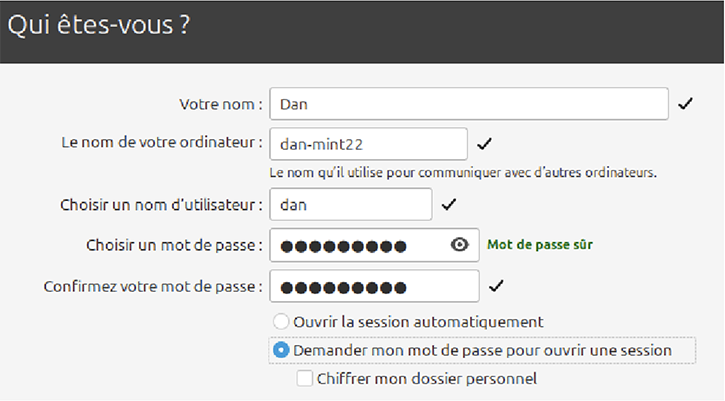The height and width of the screenshot is (401, 725).
Task: Click the checkmark next to password confirmation
Action: pos(495,287)
